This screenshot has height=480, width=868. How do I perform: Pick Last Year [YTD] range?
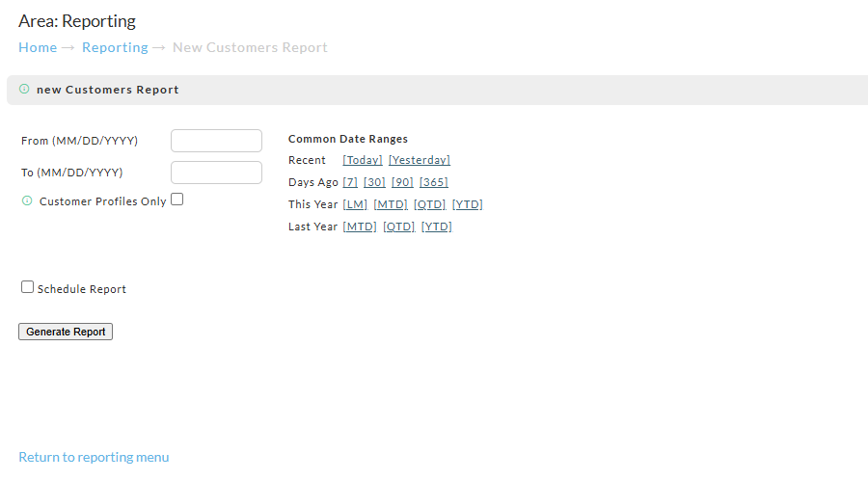point(436,227)
